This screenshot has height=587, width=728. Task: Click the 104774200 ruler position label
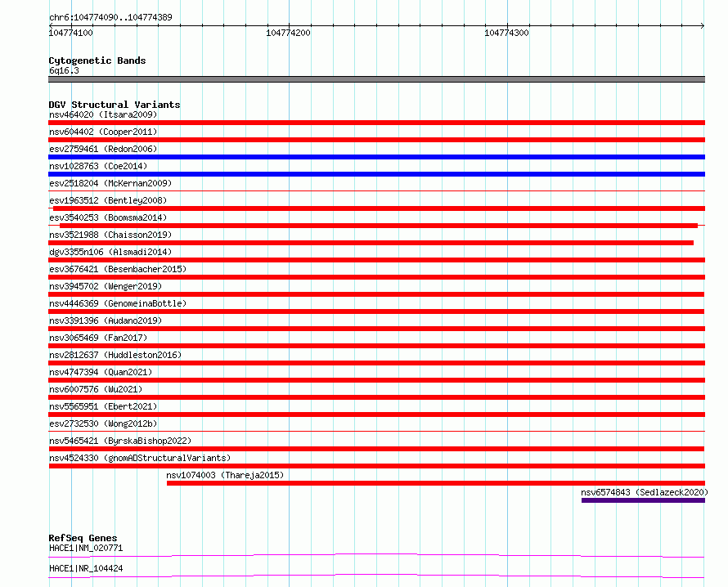click(288, 33)
